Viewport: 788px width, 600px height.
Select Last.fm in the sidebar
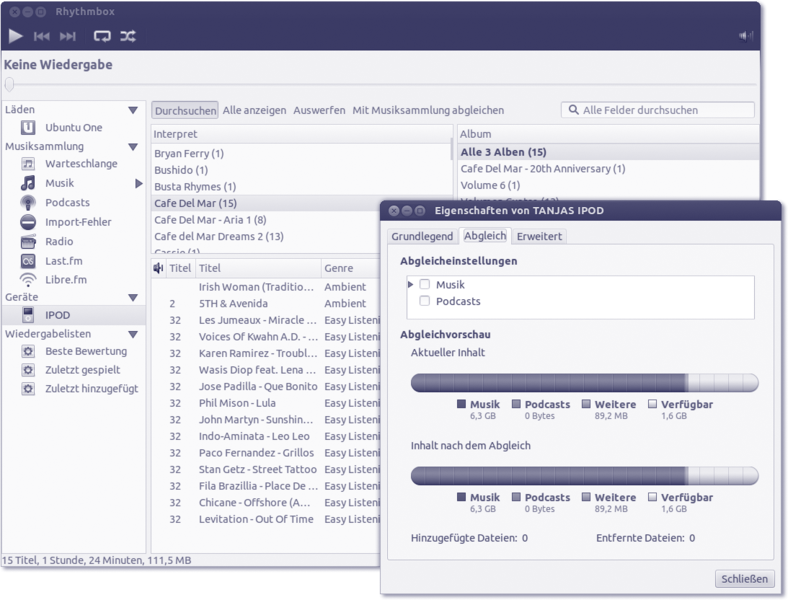pyautogui.click(x=63, y=260)
